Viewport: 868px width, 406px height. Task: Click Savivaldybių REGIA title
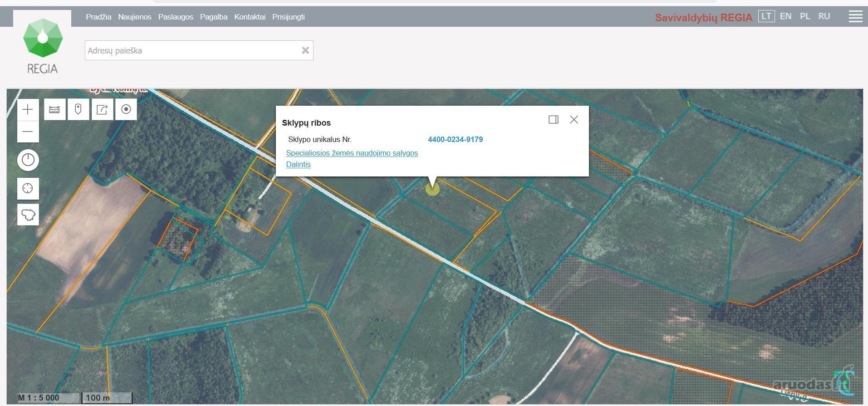[704, 18]
